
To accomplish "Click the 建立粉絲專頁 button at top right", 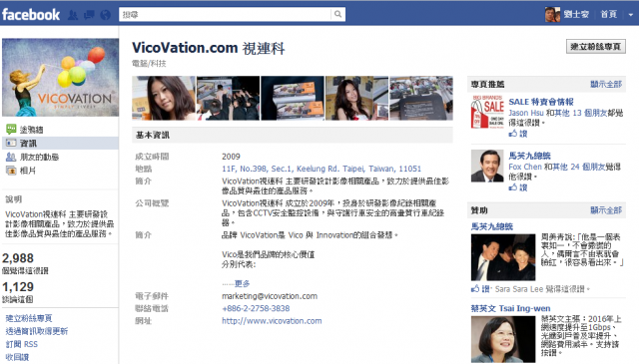I will pos(596,47).
